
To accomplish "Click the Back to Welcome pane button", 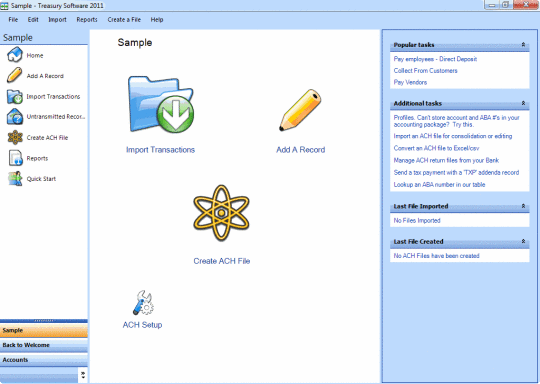I will point(44,345).
